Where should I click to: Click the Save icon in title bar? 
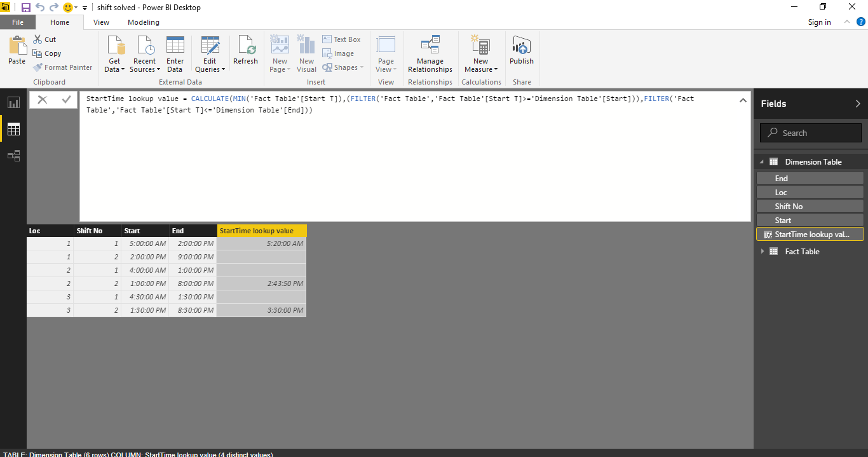pos(26,8)
